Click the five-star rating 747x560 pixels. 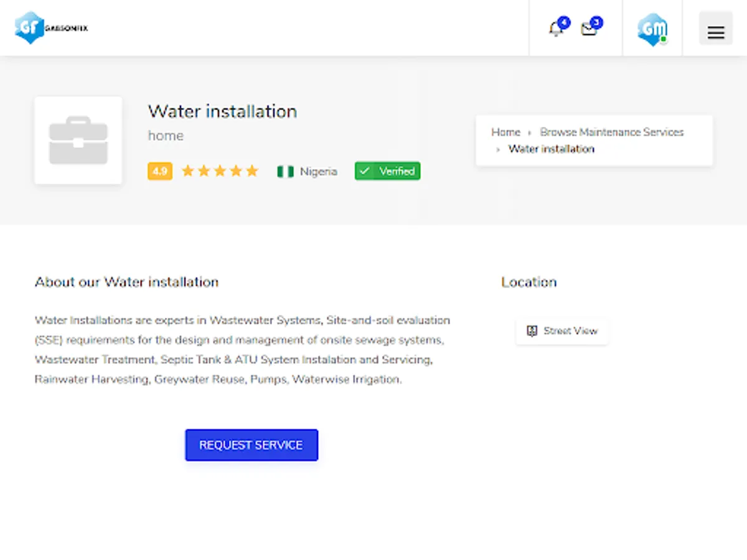point(220,171)
